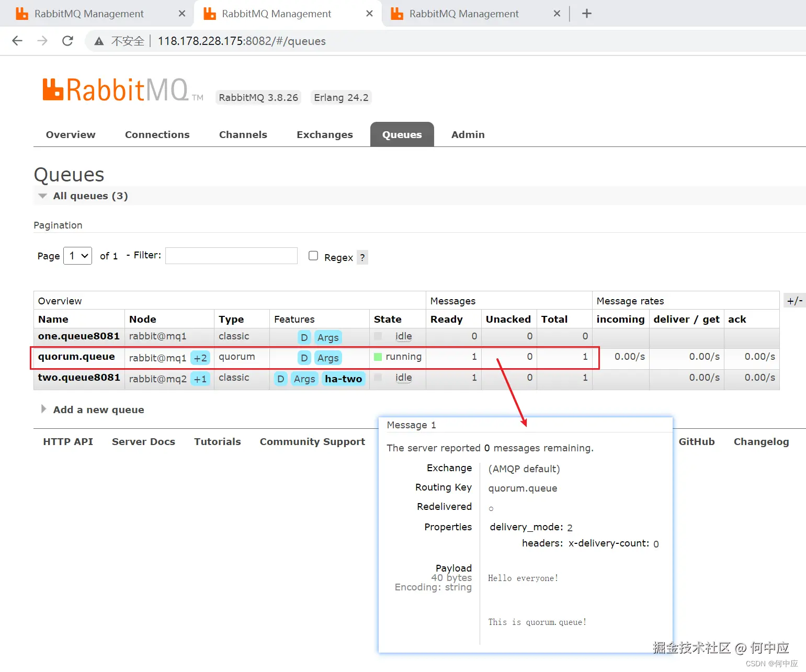This screenshot has height=672, width=806.
Task: Close the active RabbitMQ Management tab
Action: pos(369,14)
